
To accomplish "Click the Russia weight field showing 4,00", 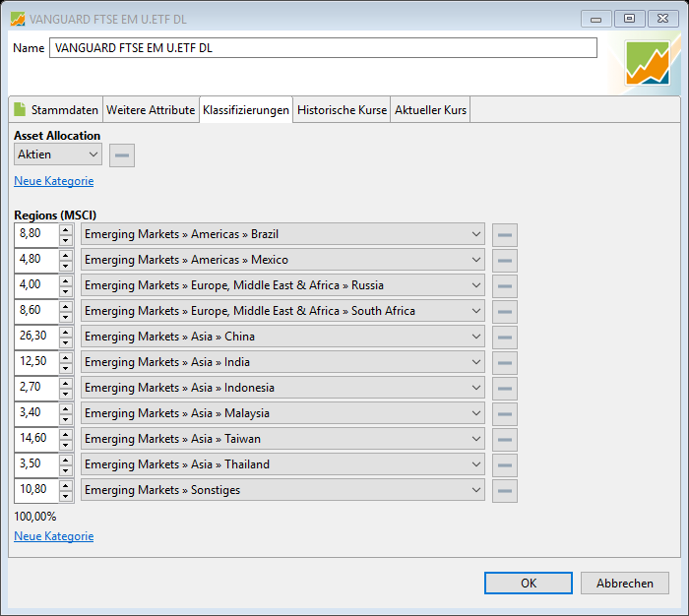I will (36, 285).
